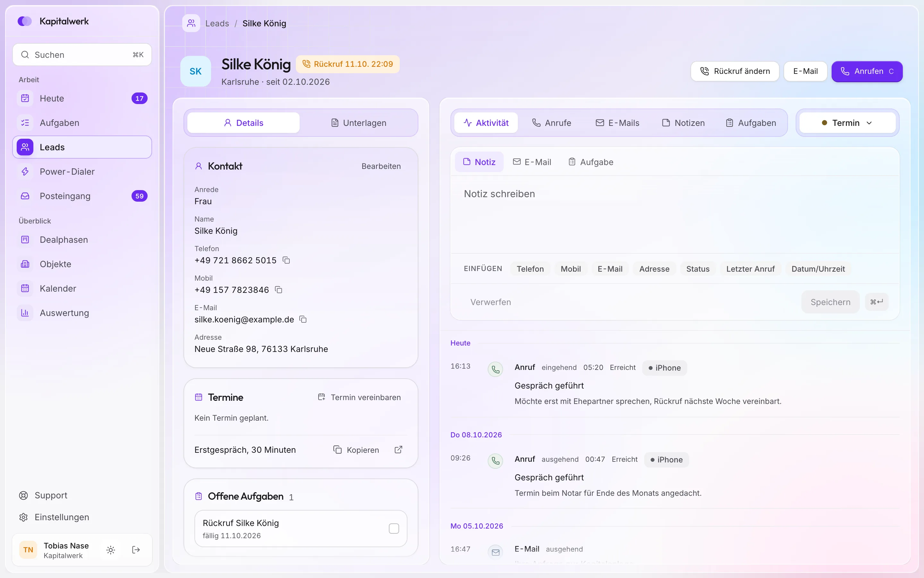924x578 pixels.
Task: Insert Datum/Uhrzeit chip into note
Action: tap(818, 269)
